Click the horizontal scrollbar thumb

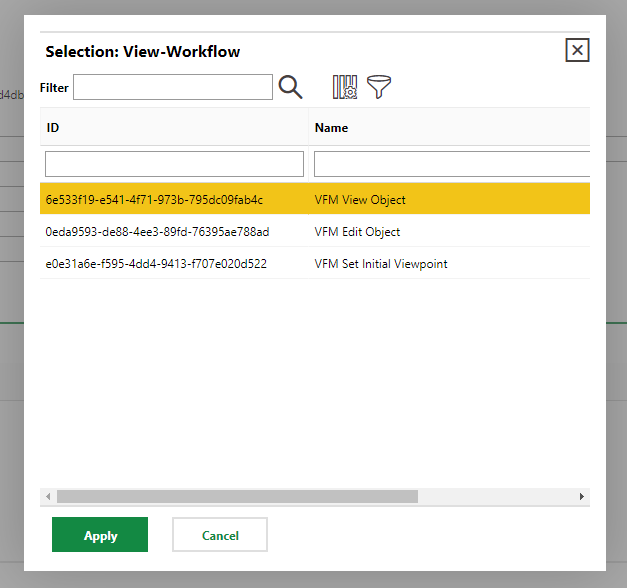click(x=237, y=496)
